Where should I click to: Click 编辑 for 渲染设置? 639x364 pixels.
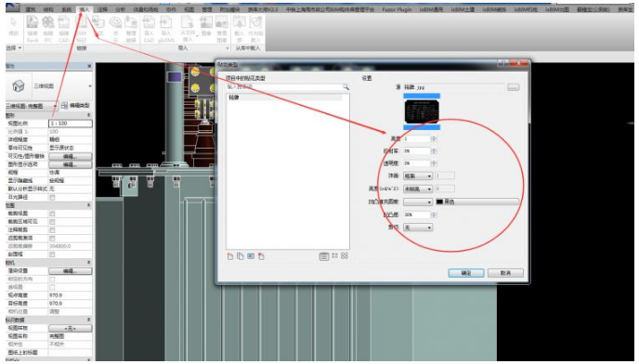pos(70,271)
